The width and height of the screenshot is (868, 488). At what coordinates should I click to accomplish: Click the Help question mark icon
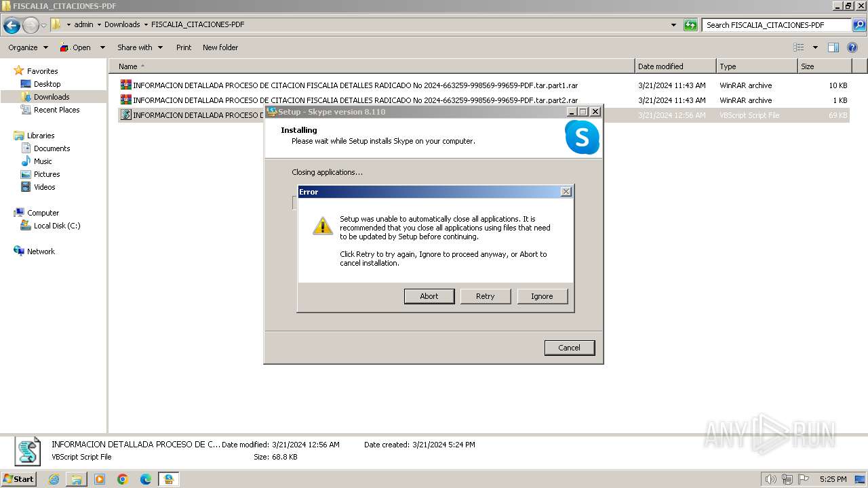(852, 47)
